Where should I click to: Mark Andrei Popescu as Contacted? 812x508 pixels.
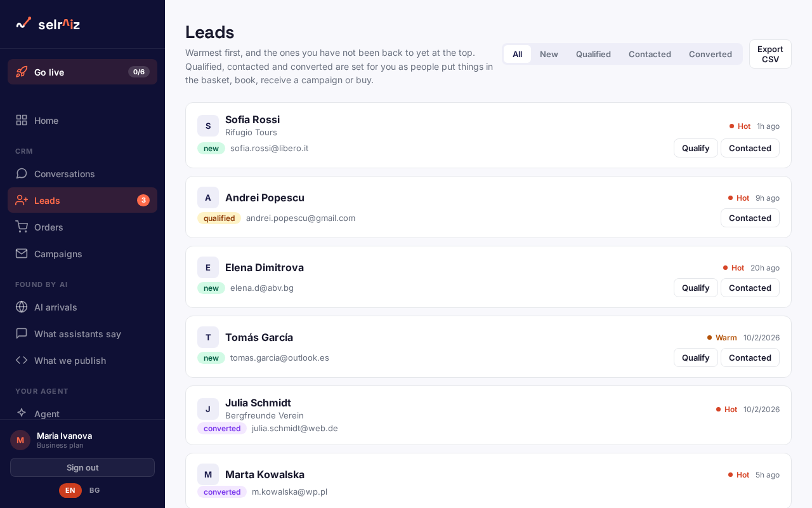tap(750, 218)
